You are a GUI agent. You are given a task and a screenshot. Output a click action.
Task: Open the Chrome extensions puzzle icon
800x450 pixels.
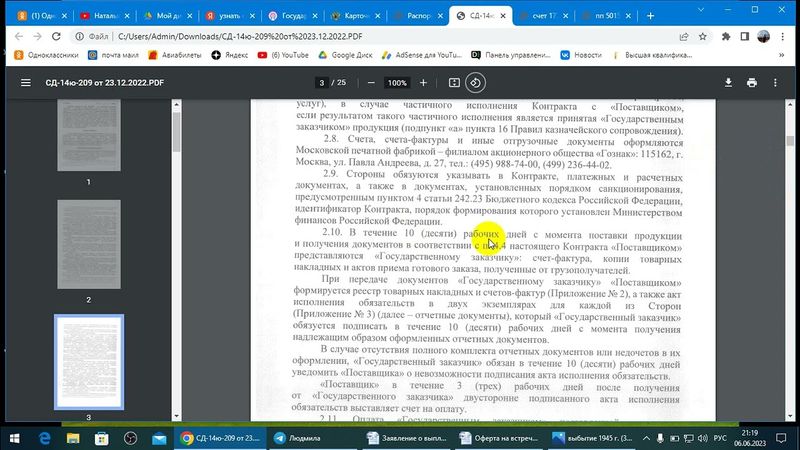coord(726,36)
